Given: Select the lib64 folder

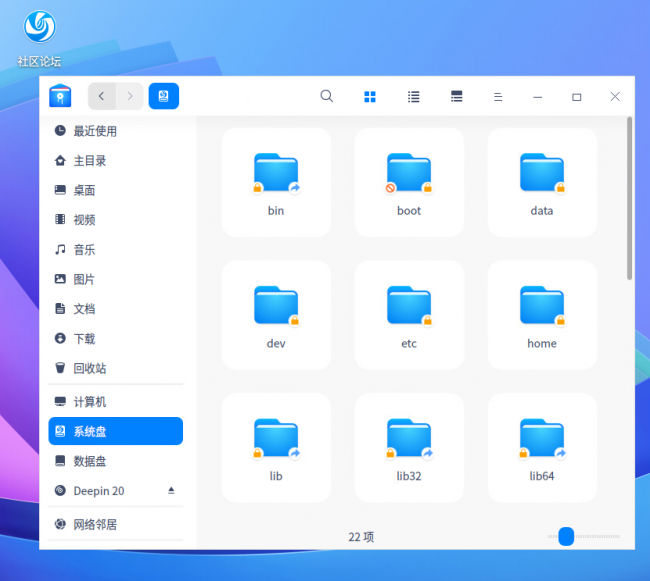Looking at the screenshot, I should coord(542,448).
